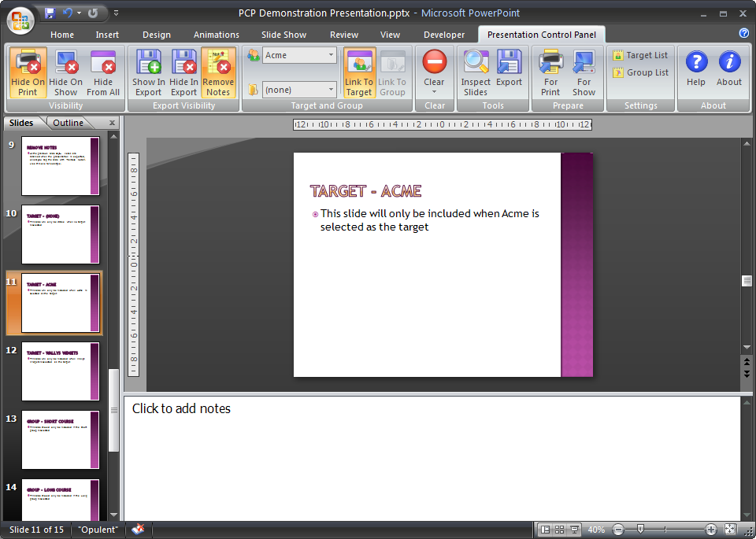Select slide 13 thumbnail Group Short Course

[x=61, y=440]
